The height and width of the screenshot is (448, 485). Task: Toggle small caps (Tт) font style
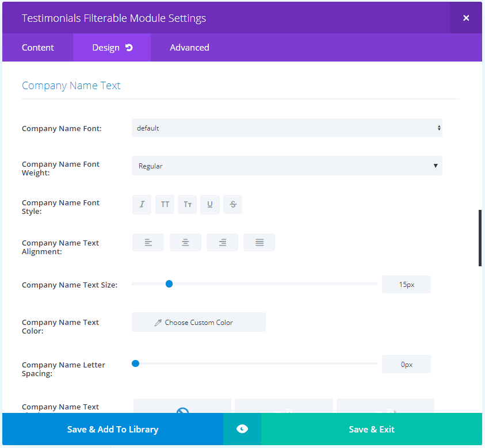(x=188, y=205)
